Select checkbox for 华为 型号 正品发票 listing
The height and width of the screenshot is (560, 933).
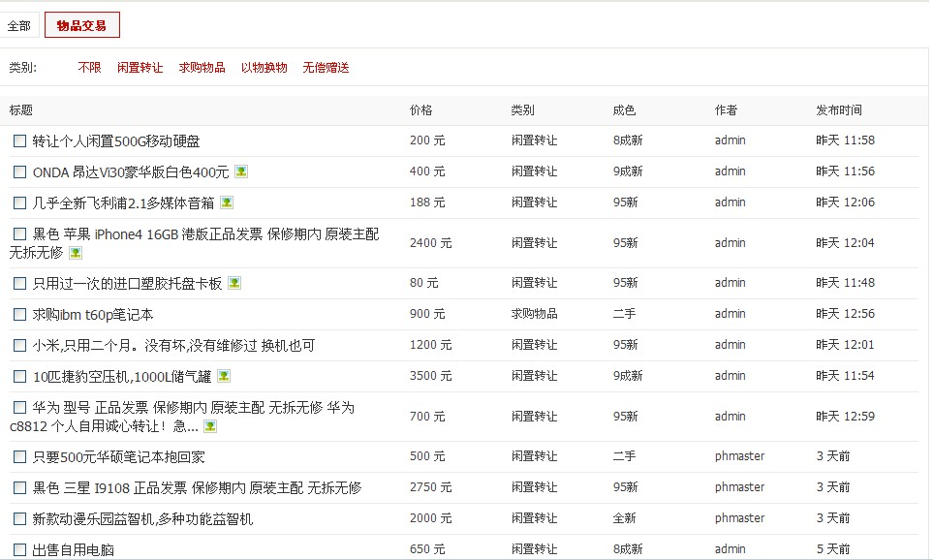(x=19, y=407)
